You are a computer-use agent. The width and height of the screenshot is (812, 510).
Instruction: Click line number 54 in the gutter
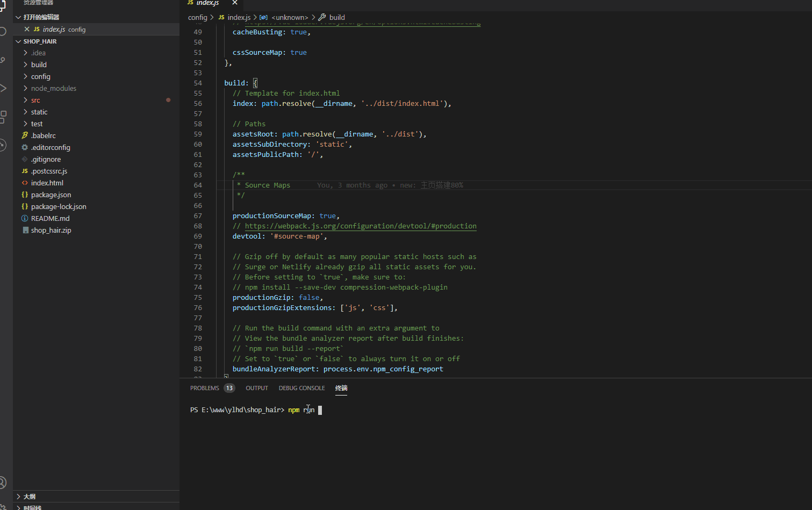point(198,83)
